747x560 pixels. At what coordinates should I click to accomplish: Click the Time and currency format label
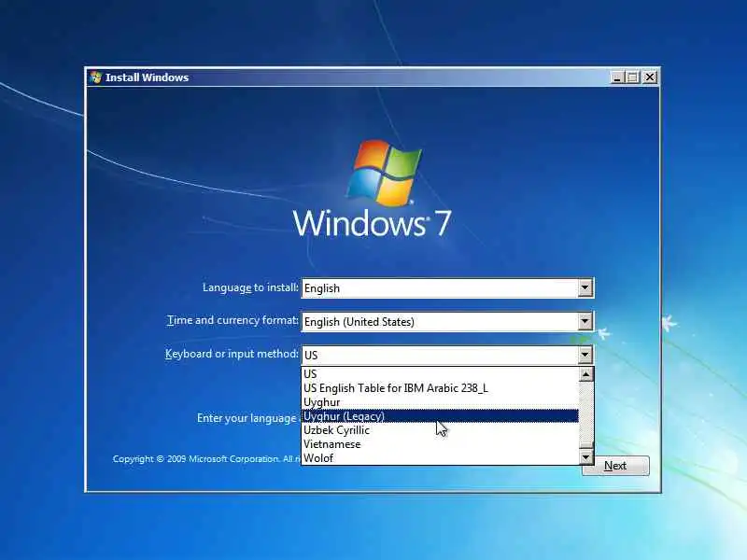pyautogui.click(x=233, y=320)
